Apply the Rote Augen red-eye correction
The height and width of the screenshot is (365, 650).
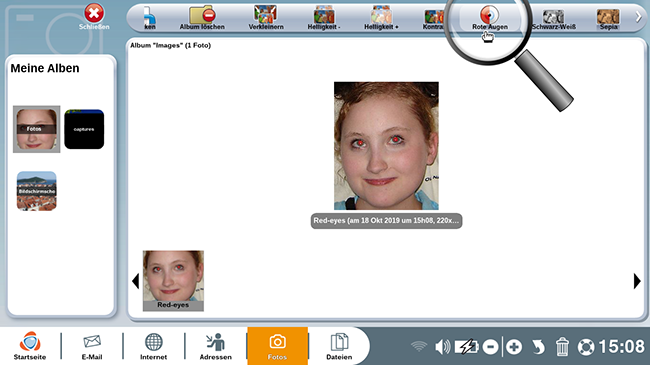(x=490, y=18)
